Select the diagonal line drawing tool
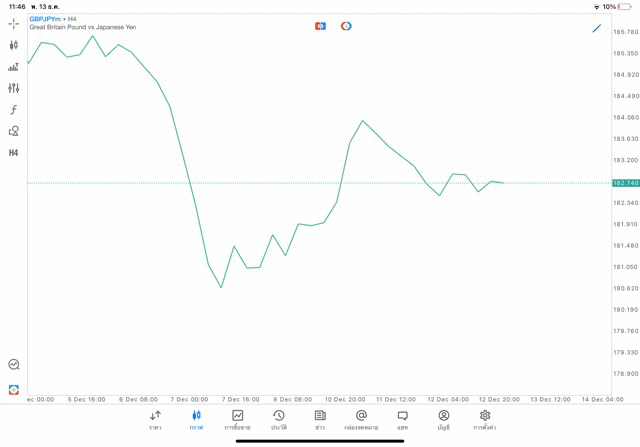 click(597, 28)
